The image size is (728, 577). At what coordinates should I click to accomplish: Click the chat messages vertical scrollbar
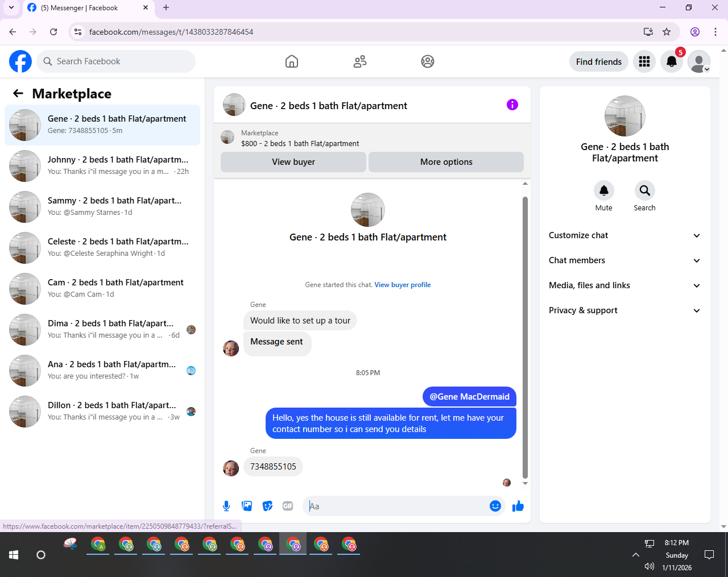point(525,338)
